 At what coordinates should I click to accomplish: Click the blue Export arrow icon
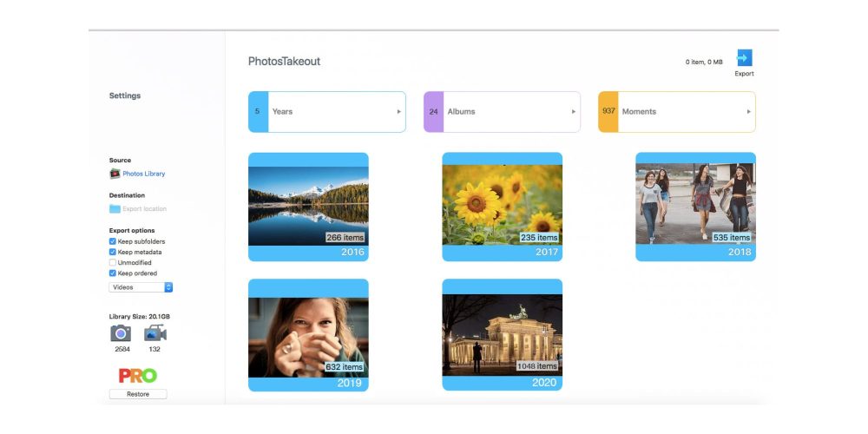pos(744,58)
